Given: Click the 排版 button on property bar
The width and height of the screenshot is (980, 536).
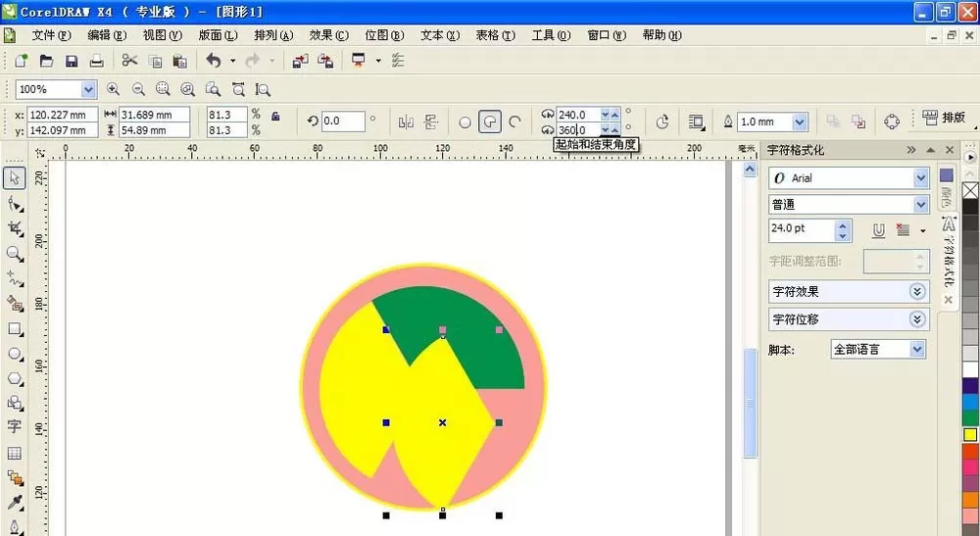Looking at the screenshot, I should coord(945,118).
